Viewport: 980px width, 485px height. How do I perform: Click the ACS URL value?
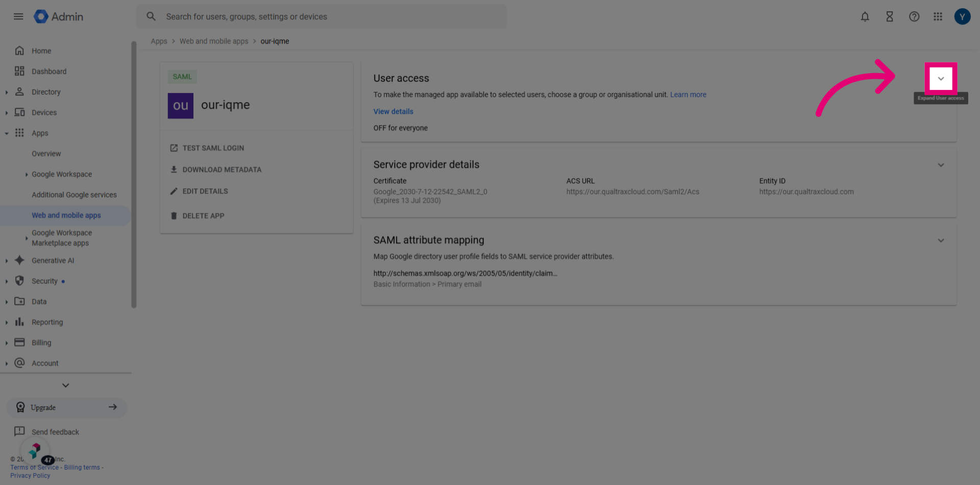(632, 192)
